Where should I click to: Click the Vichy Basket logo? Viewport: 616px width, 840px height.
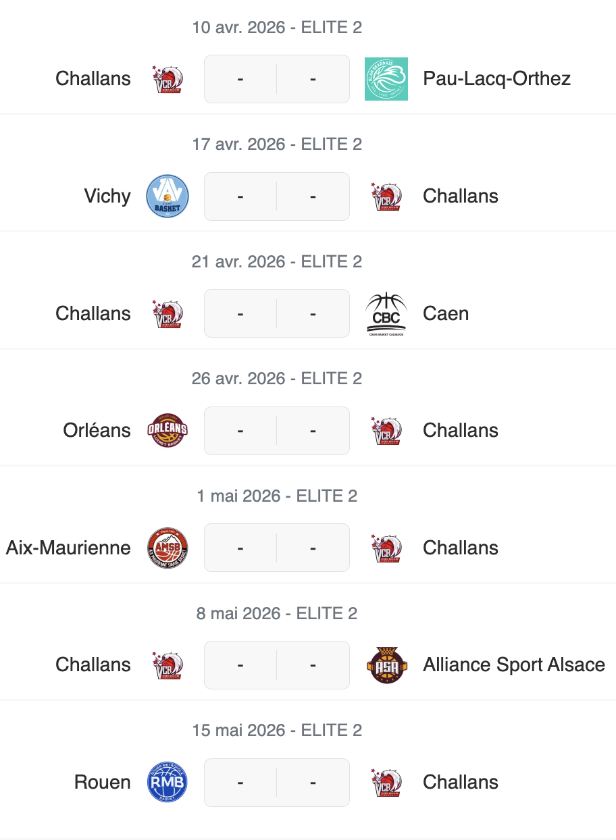[168, 196]
